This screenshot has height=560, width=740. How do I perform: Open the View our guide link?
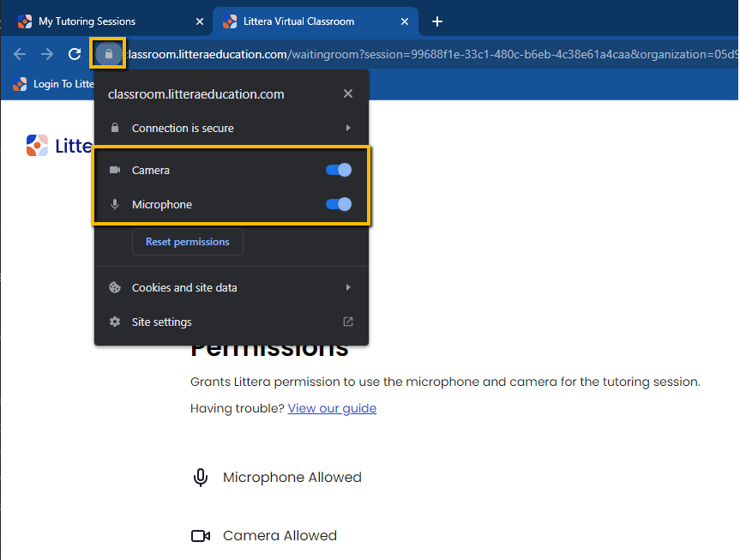332,408
